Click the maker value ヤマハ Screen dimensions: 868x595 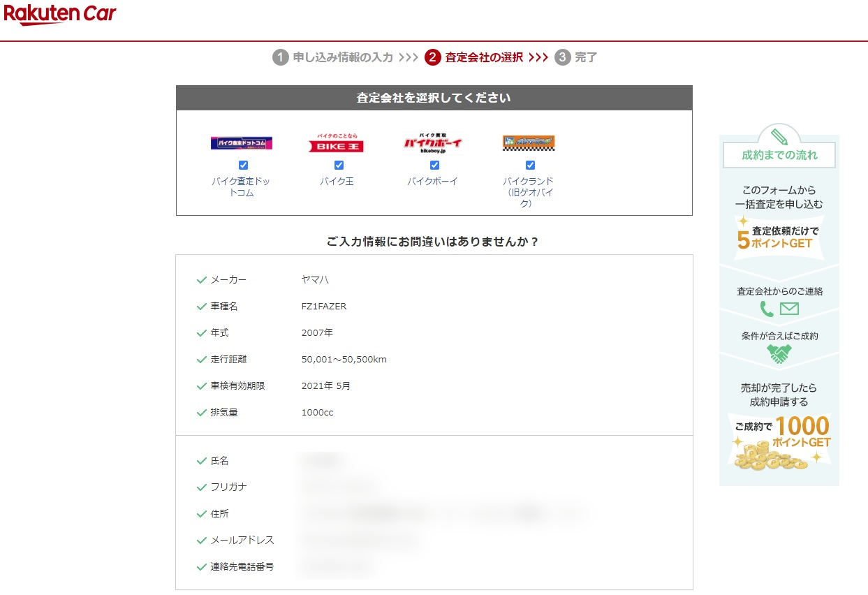point(315,280)
